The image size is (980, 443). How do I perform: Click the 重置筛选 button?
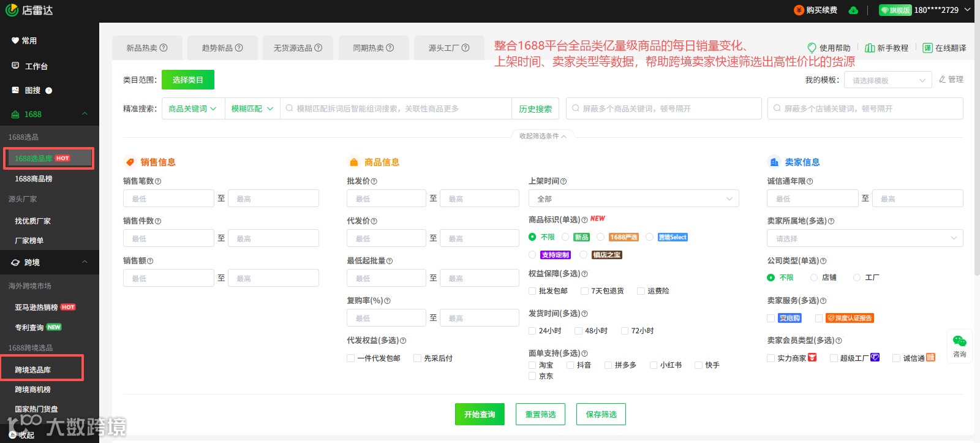[540, 414]
